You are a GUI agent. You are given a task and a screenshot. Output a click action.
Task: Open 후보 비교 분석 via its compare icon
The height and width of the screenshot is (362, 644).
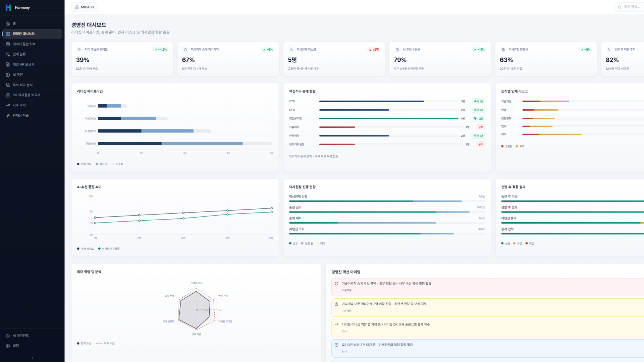tap(8, 85)
